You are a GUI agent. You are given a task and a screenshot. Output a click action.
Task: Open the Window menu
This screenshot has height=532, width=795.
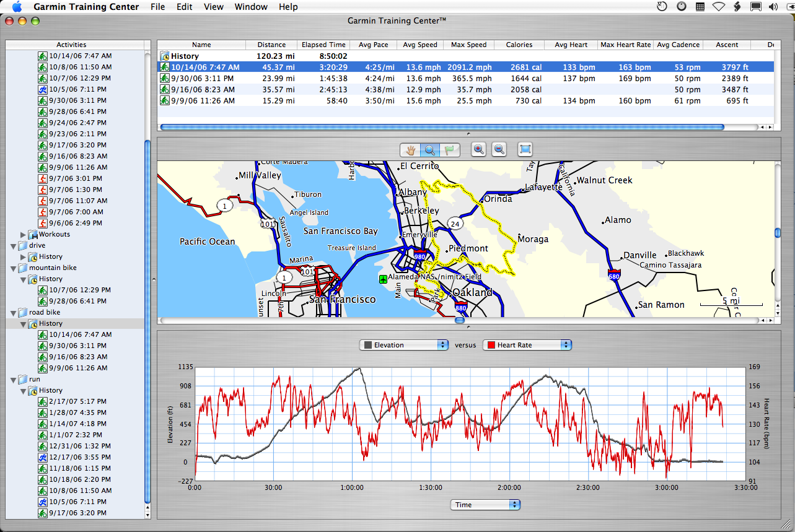tap(251, 7)
